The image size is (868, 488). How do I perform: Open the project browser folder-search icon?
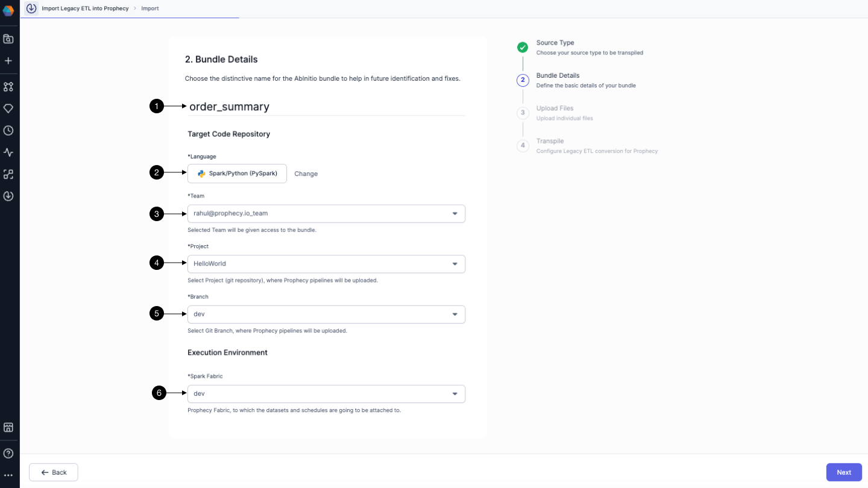pos(8,39)
